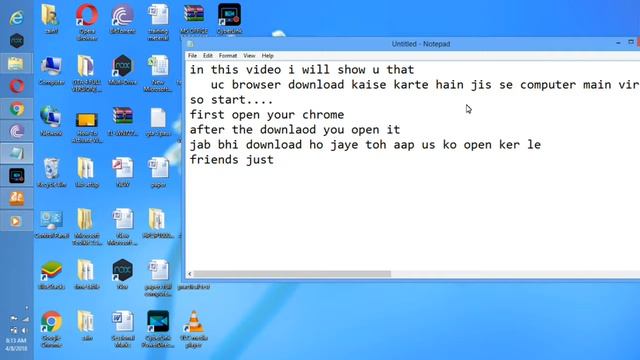Select the BlueStacks desktop shortcut
The height and width of the screenshot is (360, 640).
tap(51, 275)
